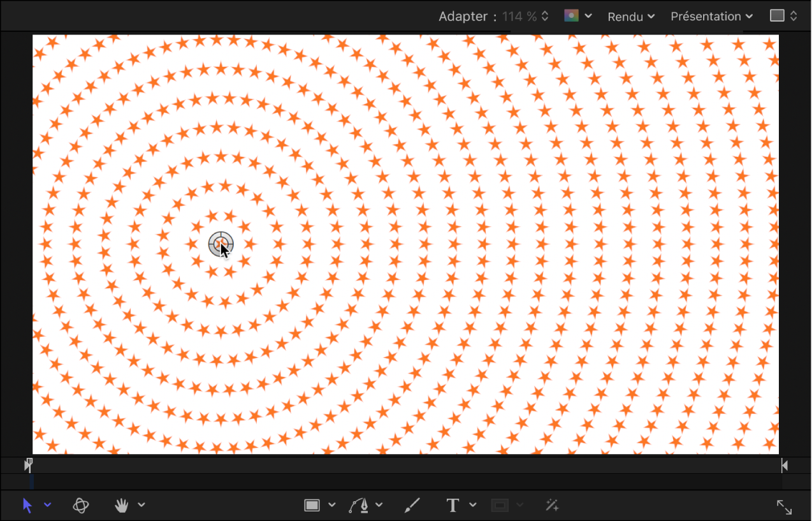The height and width of the screenshot is (521, 812).
Task: Open the canvas view layout menu
Action: pos(783,16)
